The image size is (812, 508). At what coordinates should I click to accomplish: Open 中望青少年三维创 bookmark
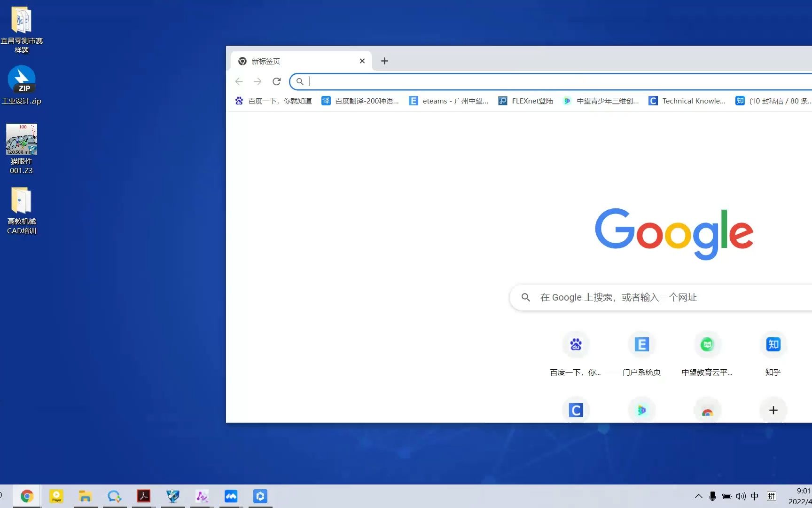pyautogui.click(x=601, y=101)
